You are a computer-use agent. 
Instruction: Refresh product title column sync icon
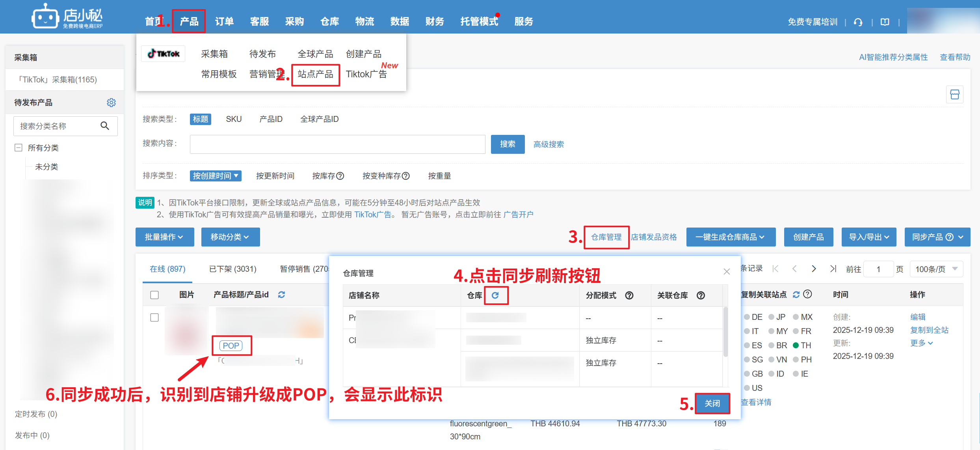[x=281, y=295]
